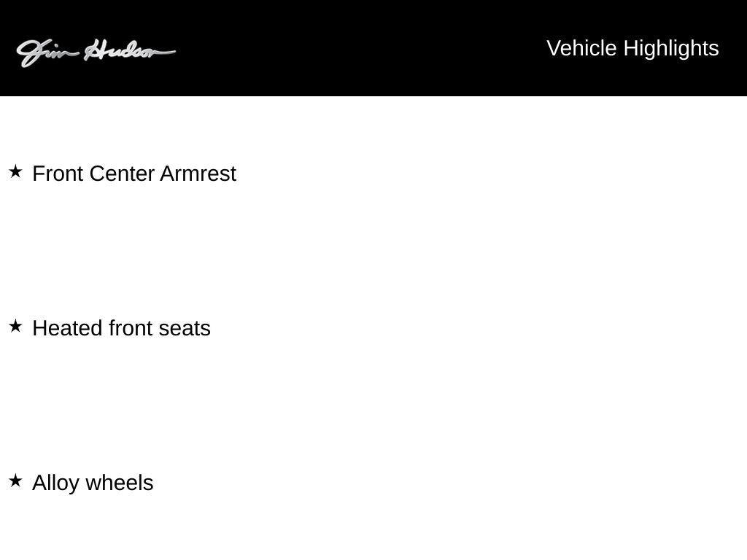Image resolution: width=747 pixels, height=560 pixels.
Task: Click the Alloy wheels highlight text
Action: pos(93,483)
